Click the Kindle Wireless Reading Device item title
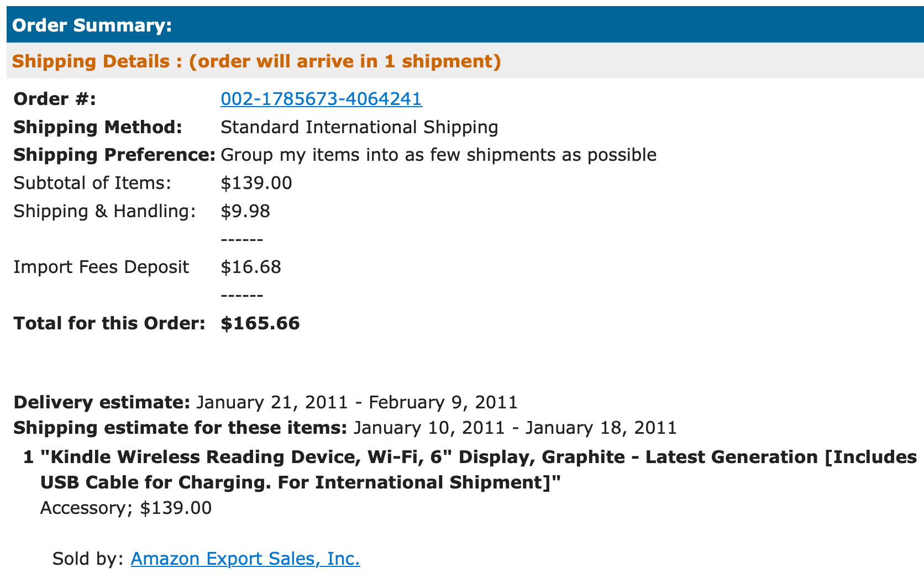The image size is (924, 578). point(479,470)
